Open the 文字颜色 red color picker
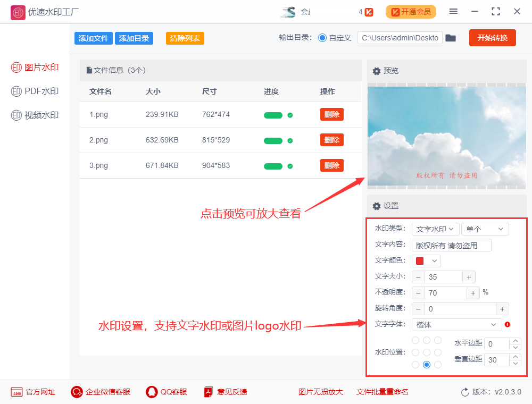Image resolution: width=532 pixels, height=404 pixels. [x=426, y=261]
